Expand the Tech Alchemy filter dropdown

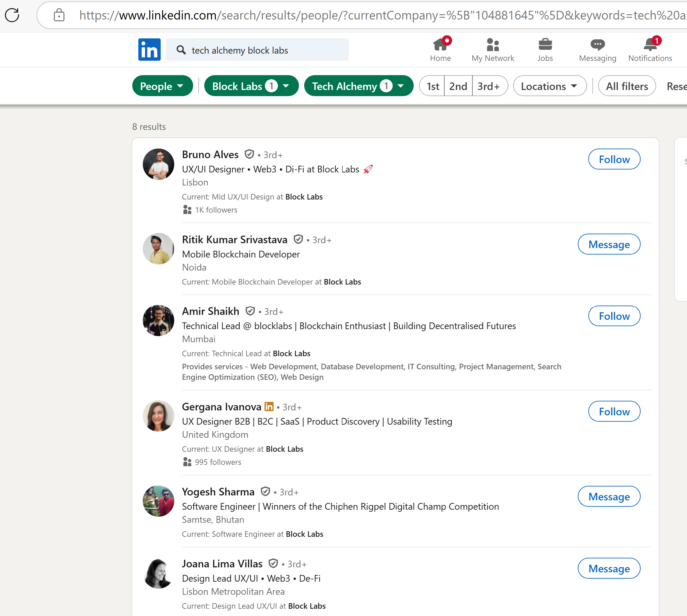click(359, 86)
